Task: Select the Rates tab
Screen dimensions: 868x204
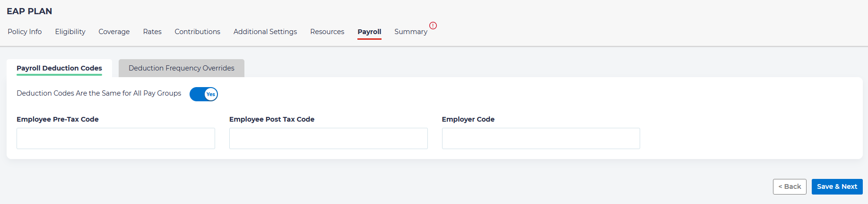Action: click(x=152, y=32)
